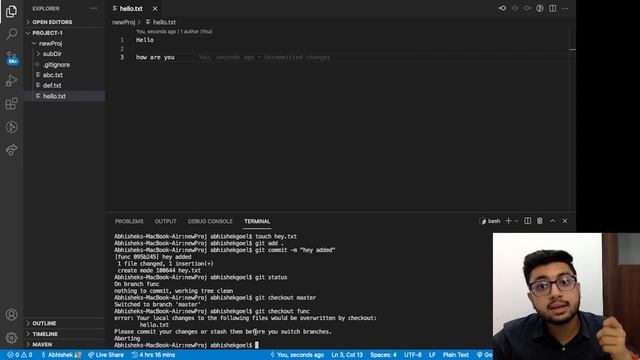Image resolution: width=640 pixels, height=360 pixels.
Task: Select the hello.txt editor tab
Action: pyautogui.click(x=131, y=8)
